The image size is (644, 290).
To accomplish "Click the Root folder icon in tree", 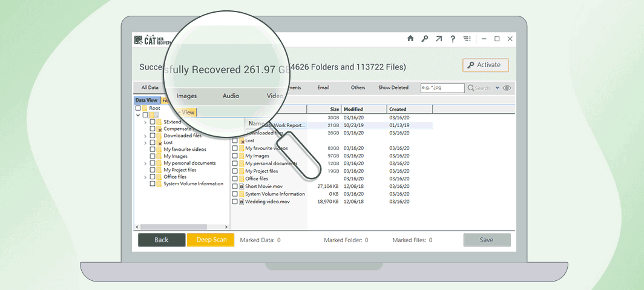I will pyautogui.click(x=144, y=108).
